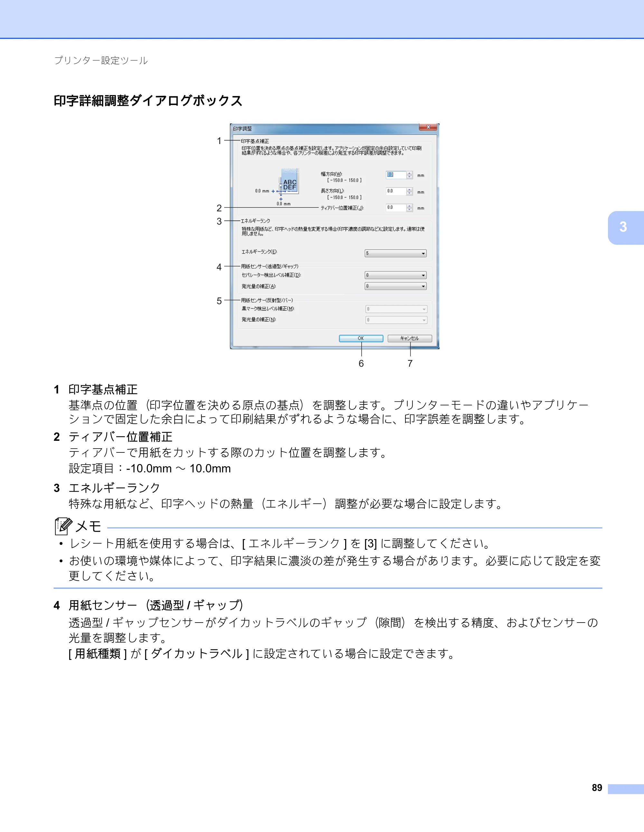Increase 長さ方向(L) with the up arrow
This screenshot has width=644, height=832.
tap(410, 189)
